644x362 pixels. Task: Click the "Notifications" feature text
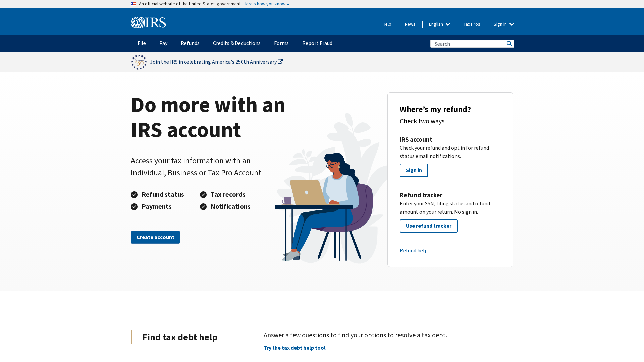(x=230, y=207)
